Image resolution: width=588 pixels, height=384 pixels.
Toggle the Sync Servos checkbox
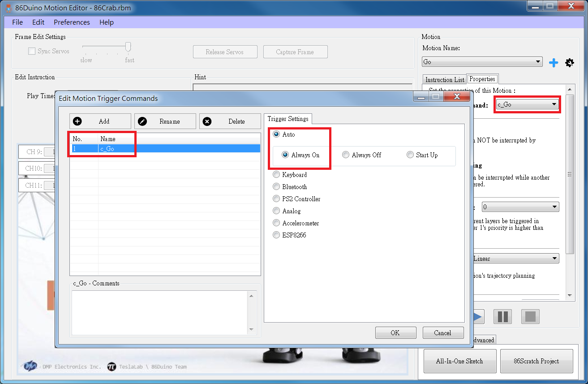tap(32, 52)
